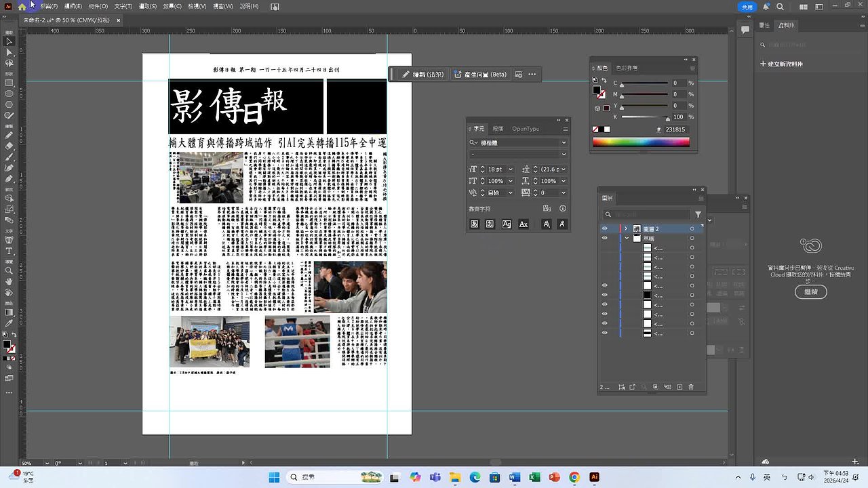Pick a color from the spectrum bar
The height and width of the screenshot is (488, 868).
[x=641, y=142]
